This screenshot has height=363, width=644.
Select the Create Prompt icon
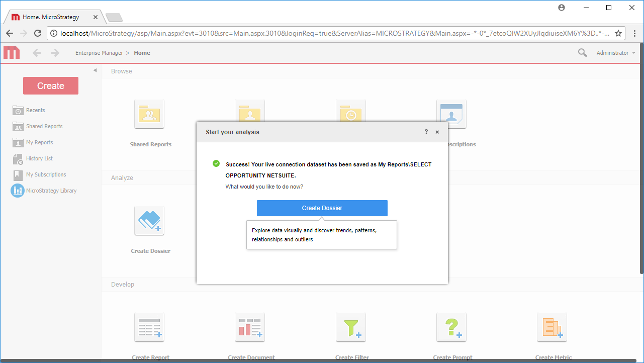pyautogui.click(x=451, y=327)
